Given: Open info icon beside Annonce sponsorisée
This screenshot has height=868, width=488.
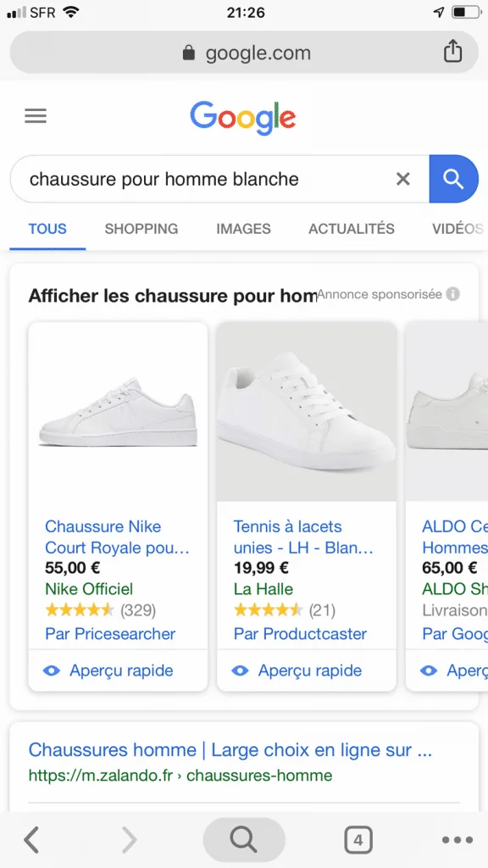Looking at the screenshot, I should coord(453,294).
